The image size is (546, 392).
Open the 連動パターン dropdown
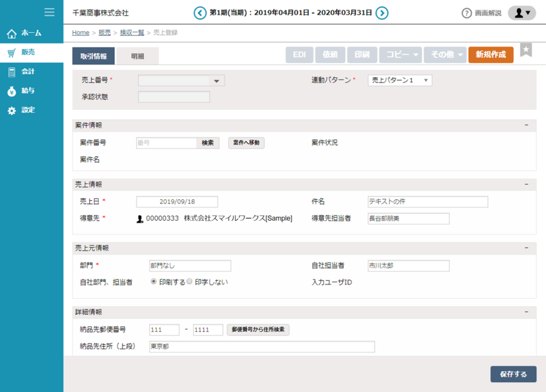399,80
